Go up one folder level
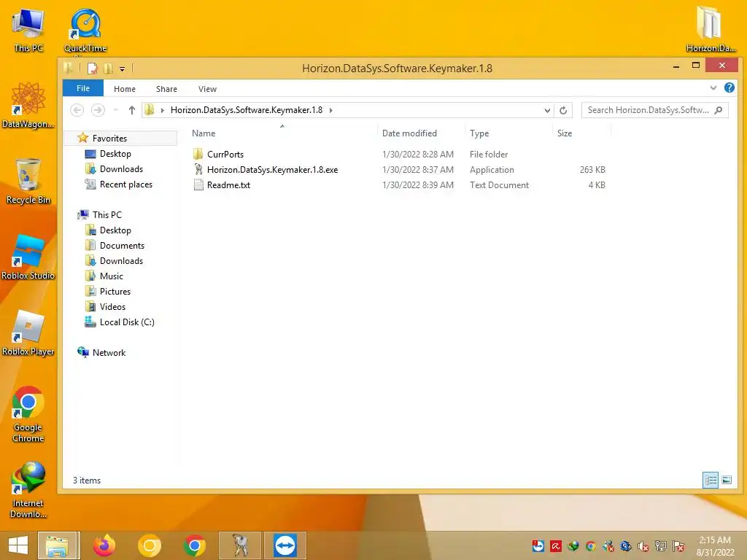747x560 pixels. pyautogui.click(x=132, y=110)
